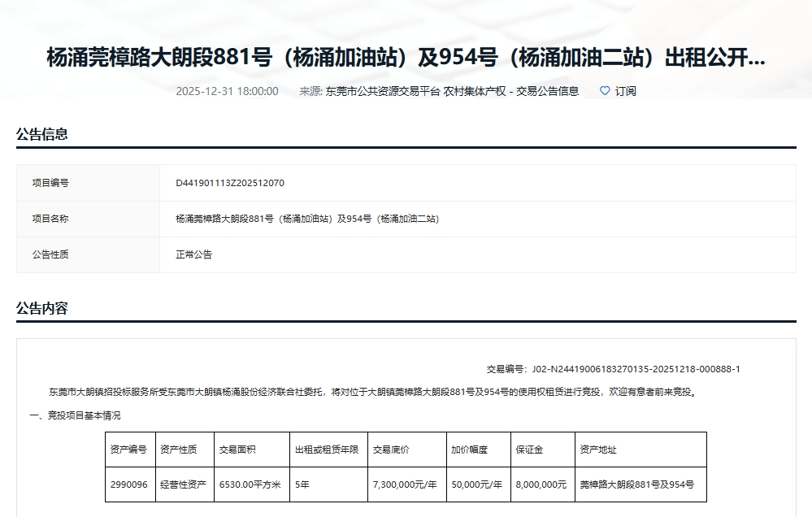The image size is (812, 517).
Task: Click project number D441901113Z202512070
Action: click(230, 183)
